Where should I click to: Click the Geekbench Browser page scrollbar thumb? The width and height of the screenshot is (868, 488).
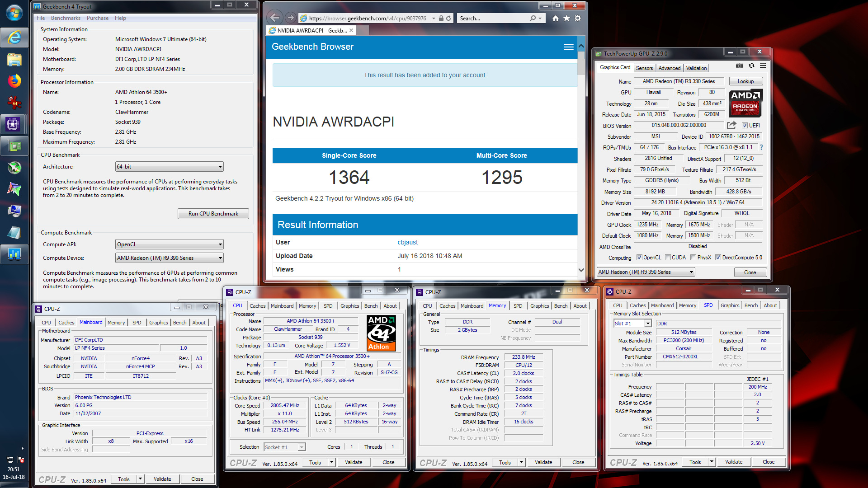(x=581, y=63)
